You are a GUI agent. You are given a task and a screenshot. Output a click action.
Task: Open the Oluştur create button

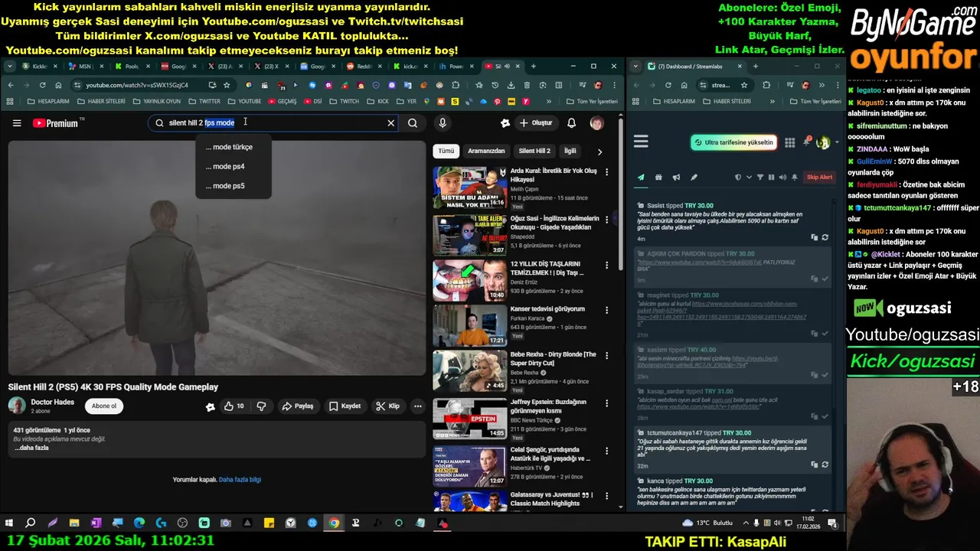[536, 122]
